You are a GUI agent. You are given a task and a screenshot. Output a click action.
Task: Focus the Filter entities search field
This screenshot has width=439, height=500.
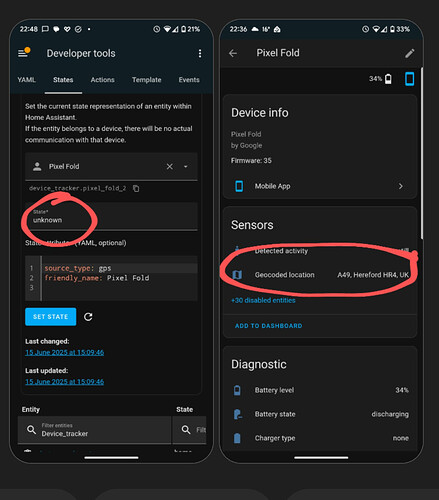(x=95, y=430)
